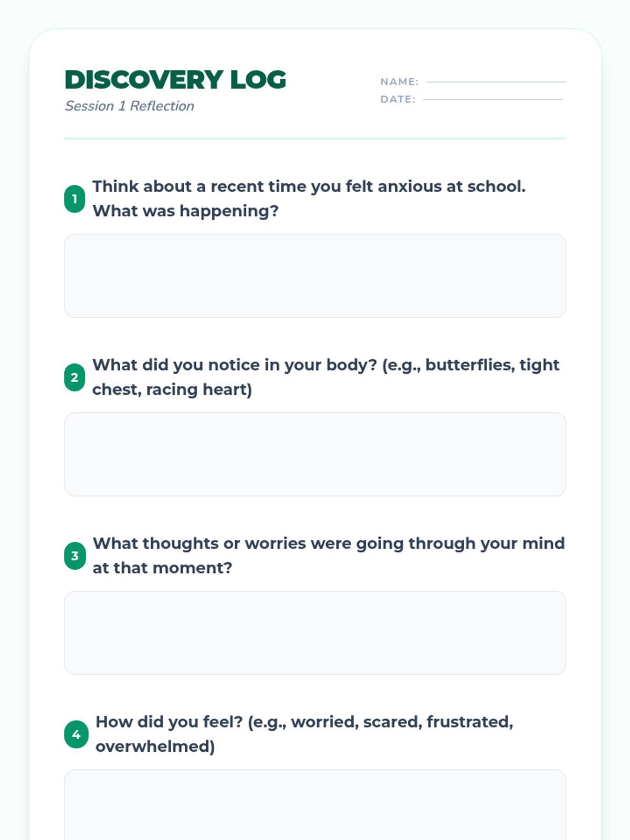630x840 pixels.
Task: Click the Session 1 Reflection subtitle
Action: point(129,106)
